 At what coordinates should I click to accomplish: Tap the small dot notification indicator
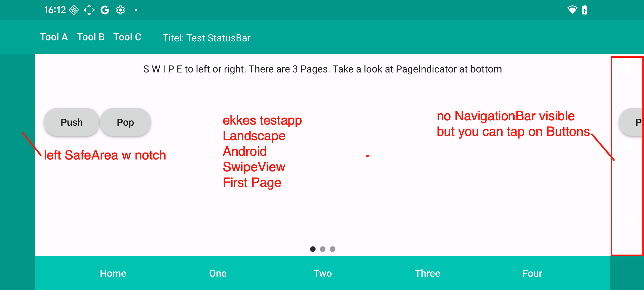pos(136,10)
